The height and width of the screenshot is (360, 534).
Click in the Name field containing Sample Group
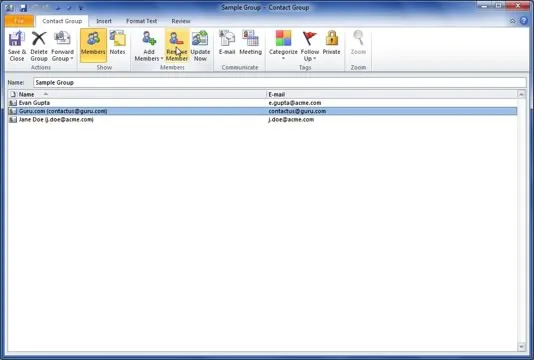point(280,82)
